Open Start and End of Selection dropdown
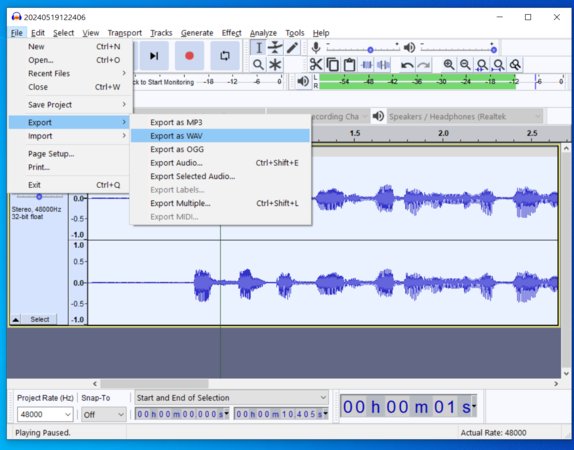This screenshot has width=574, height=450. (231, 398)
